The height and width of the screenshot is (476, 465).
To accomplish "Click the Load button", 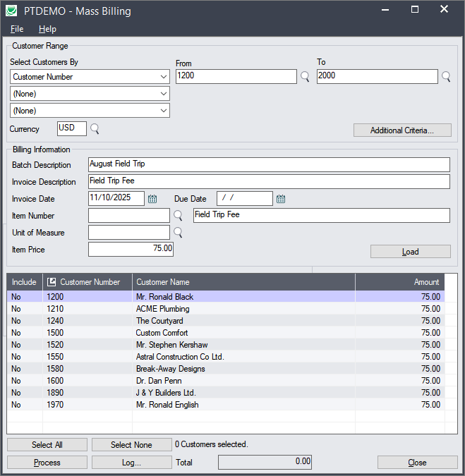I will pyautogui.click(x=410, y=252).
